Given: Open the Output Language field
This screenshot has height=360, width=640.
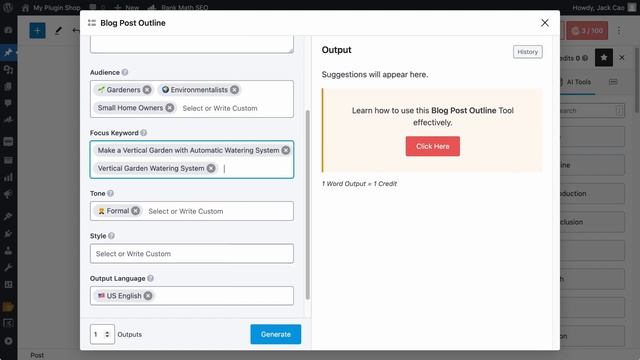Looking at the screenshot, I should (x=191, y=296).
